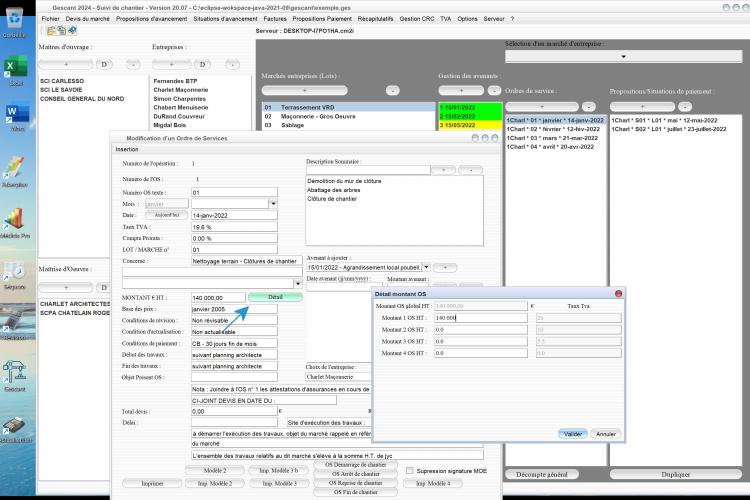Click Valider in Détail montant OS
Image resolution: width=750 pixels, height=500 pixels.
point(573,434)
